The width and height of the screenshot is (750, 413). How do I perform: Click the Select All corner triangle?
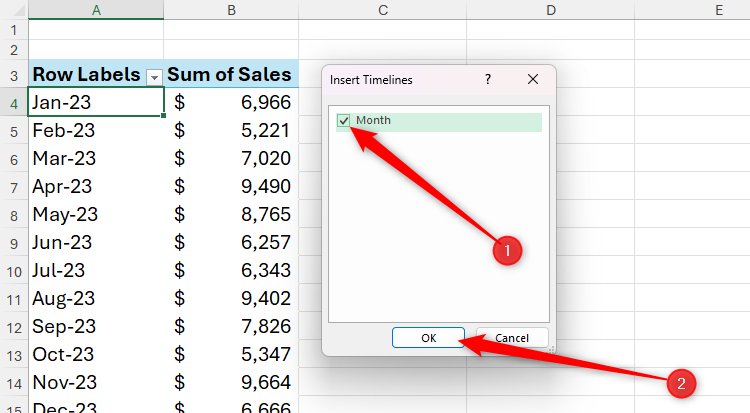tap(14, 10)
